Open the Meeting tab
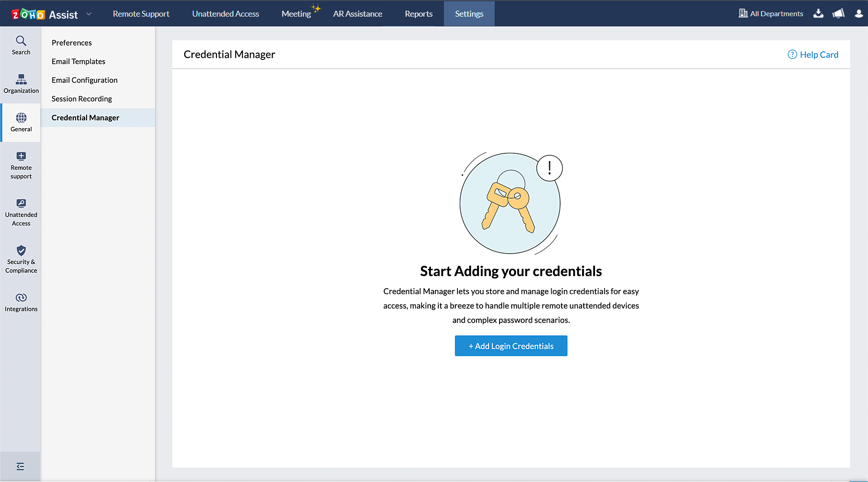The height and width of the screenshot is (482, 868). (296, 14)
